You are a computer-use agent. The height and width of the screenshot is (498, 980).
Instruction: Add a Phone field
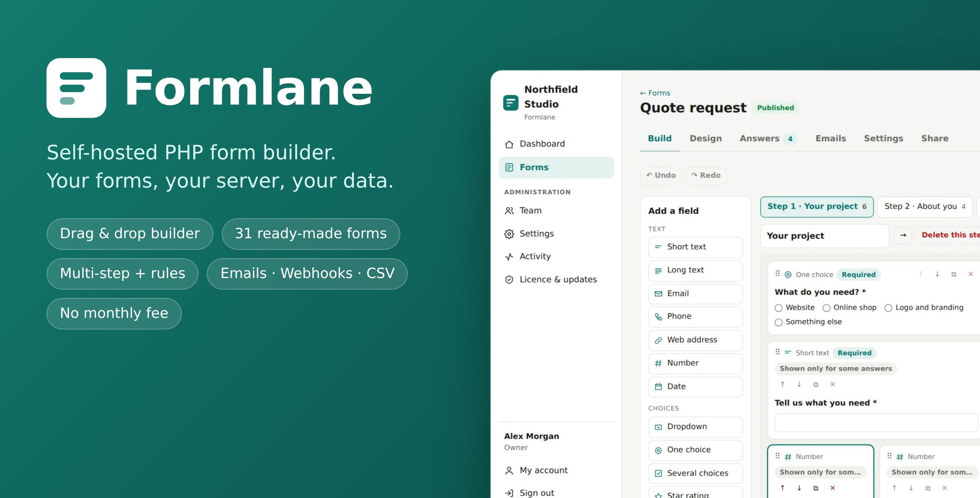point(695,317)
